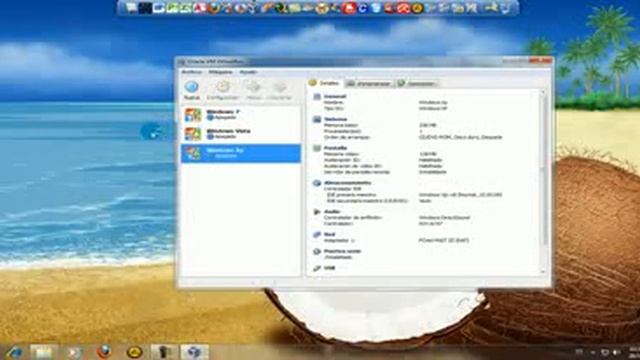Click the red Adobe icon in the top dock
Viewport: 640px width, 360px height.
tap(200, 7)
